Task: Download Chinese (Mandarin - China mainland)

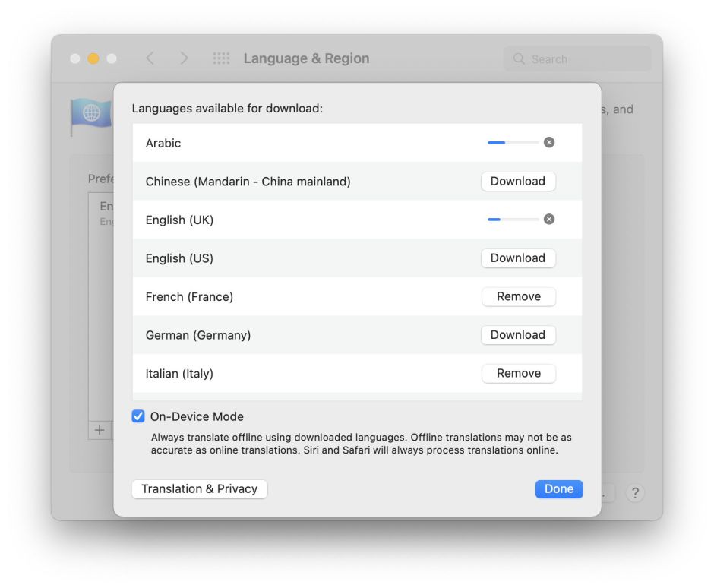Action: coord(518,182)
